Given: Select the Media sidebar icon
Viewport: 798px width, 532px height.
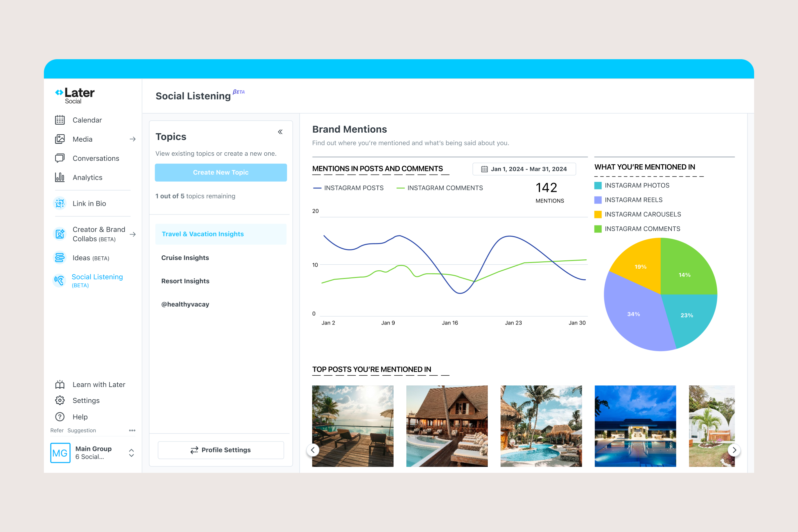Looking at the screenshot, I should 60,139.
